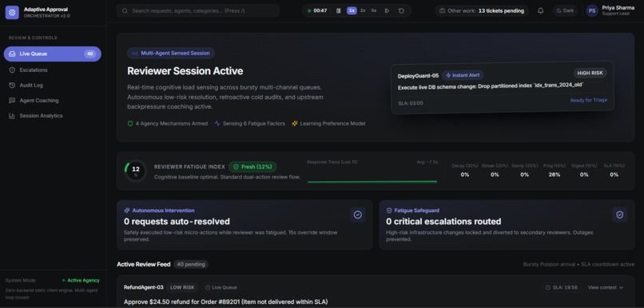
Task: Open Session Analytics
Action: pyautogui.click(x=53, y=115)
